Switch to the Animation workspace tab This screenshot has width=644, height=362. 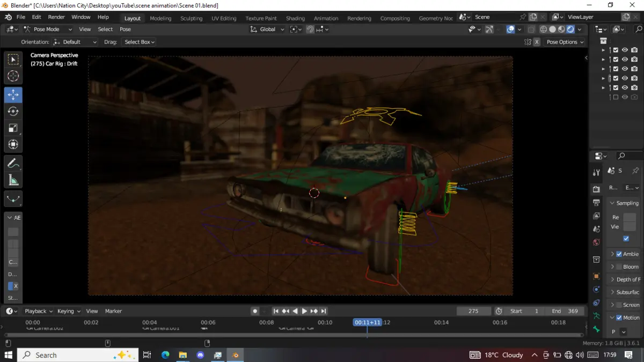326,18
